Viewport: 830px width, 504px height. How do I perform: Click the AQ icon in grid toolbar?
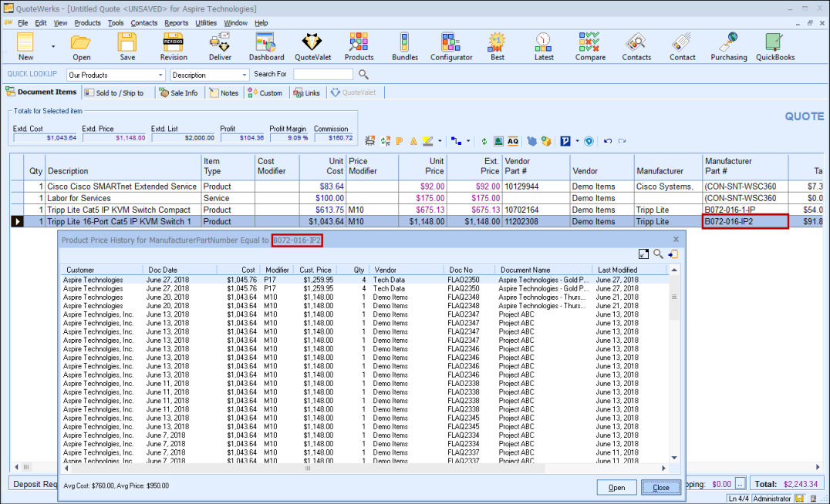tap(513, 141)
